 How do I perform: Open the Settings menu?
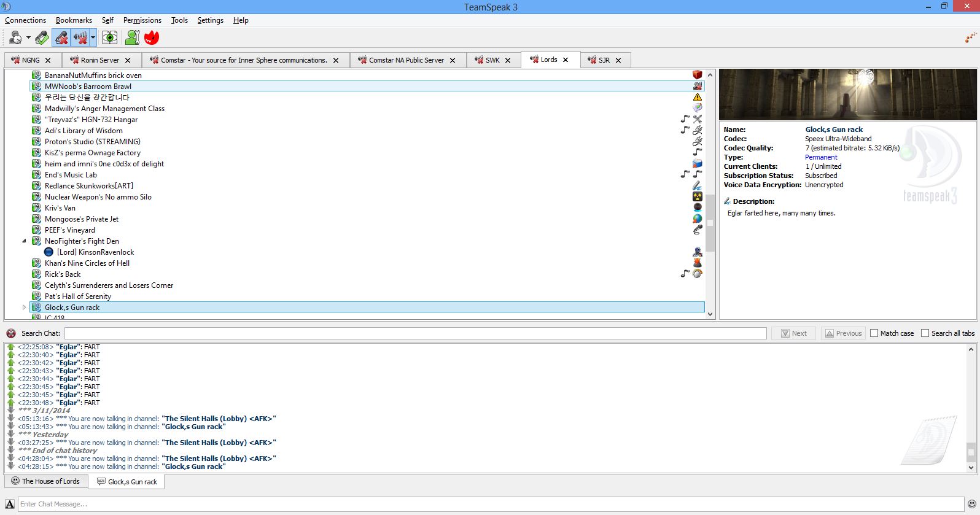(x=211, y=20)
